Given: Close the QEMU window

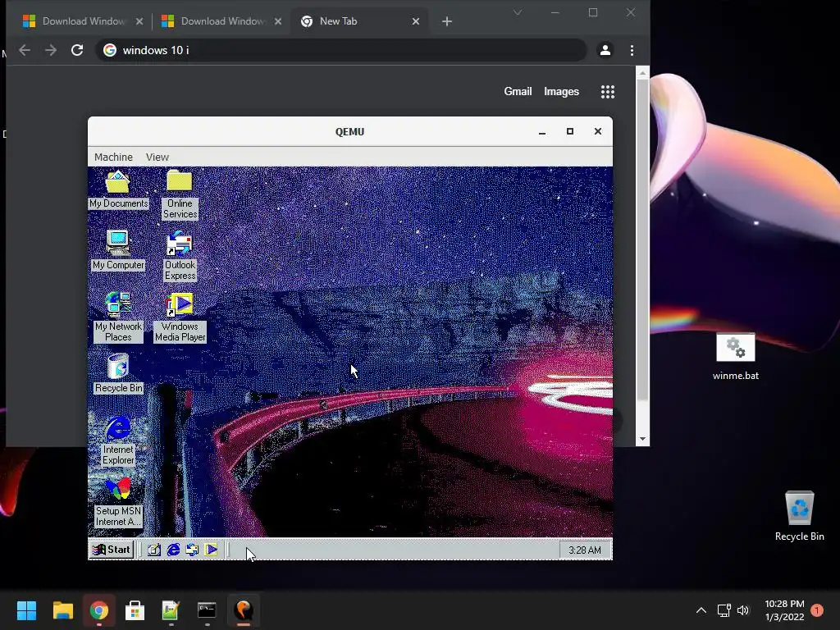Looking at the screenshot, I should pyautogui.click(x=598, y=131).
